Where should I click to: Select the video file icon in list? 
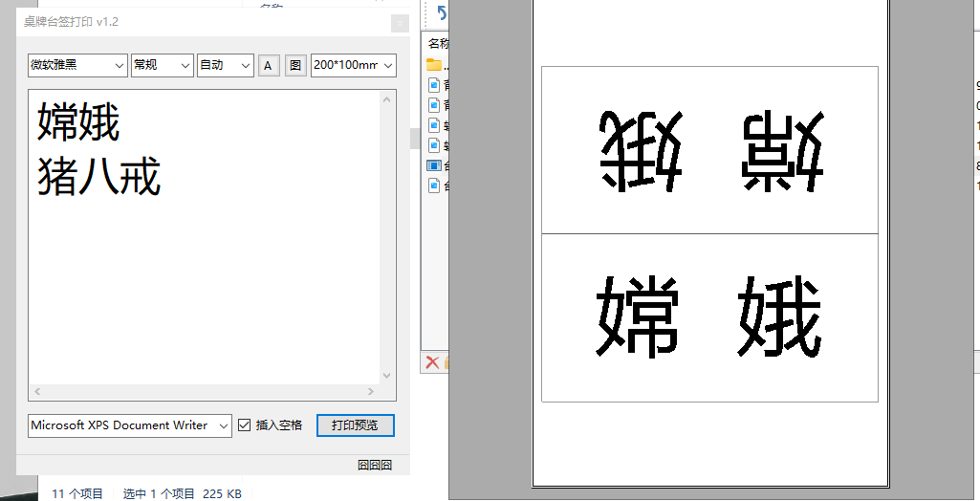[434, 165]
